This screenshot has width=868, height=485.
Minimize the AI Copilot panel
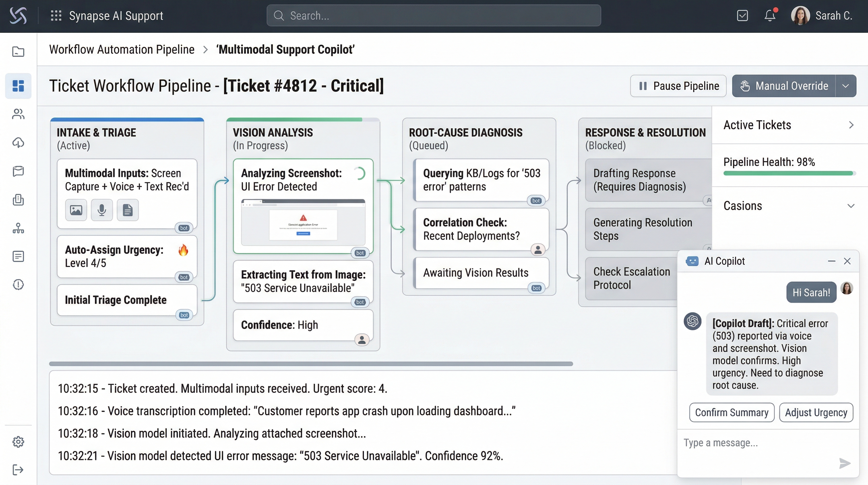pyautogui.click(x=831, y=261)
